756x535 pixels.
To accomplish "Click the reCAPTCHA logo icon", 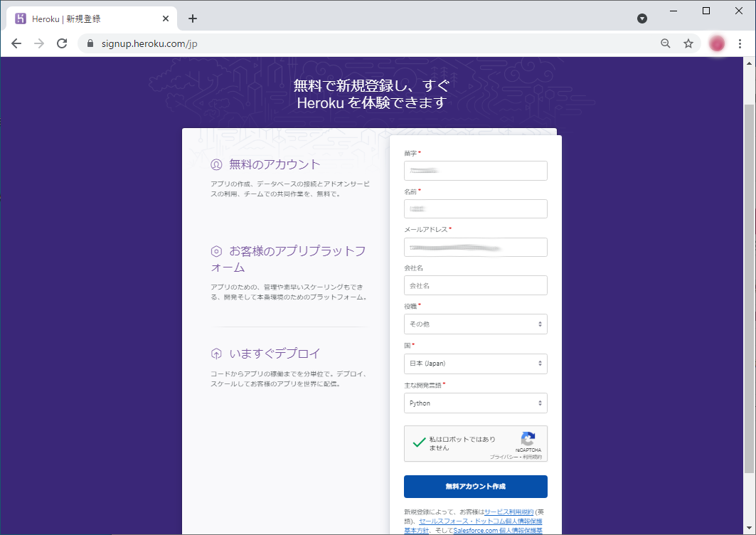I will [x=528, y=439].
